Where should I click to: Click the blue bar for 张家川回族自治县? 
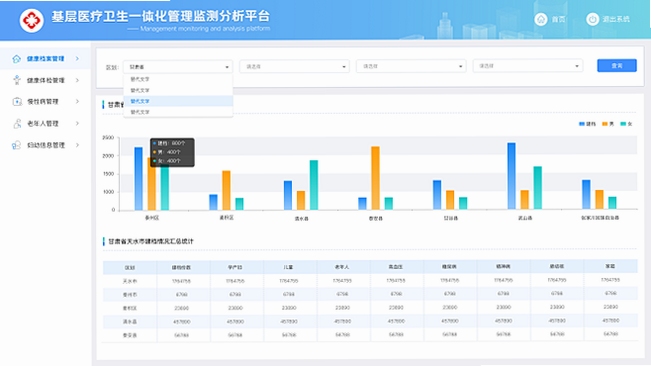pyautogui.click(x=586, y=194)
